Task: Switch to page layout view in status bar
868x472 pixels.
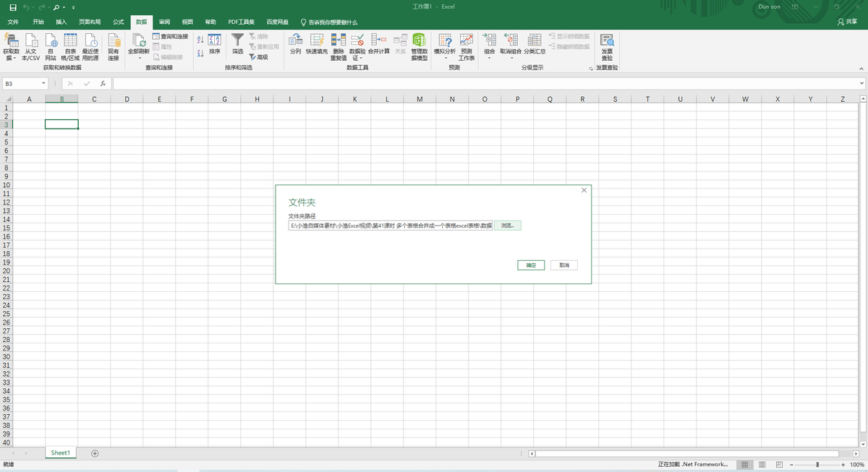Action: 762,465
